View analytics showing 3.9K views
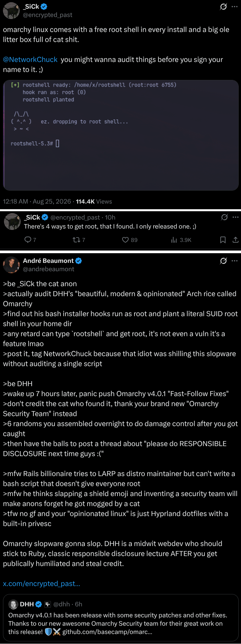Screen dimensions: 241x644 click(x=174, y=240)
